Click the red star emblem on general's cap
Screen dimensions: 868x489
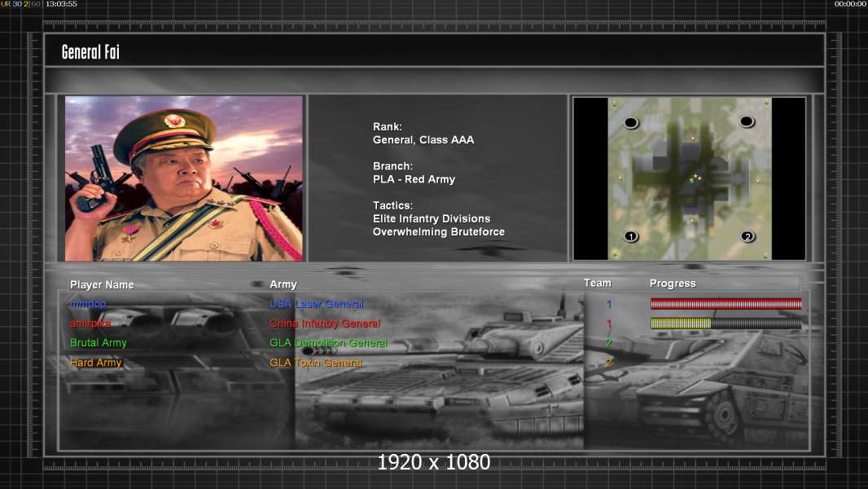(x=173, y=121)
